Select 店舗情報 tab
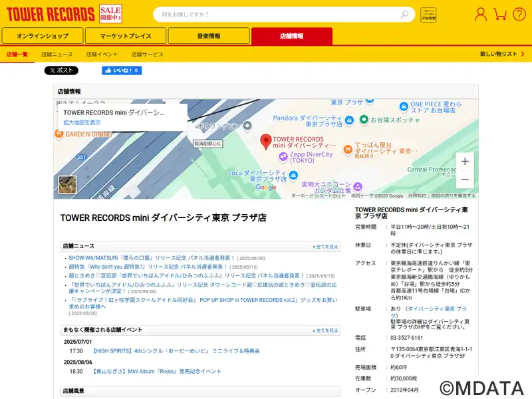The image size is (532, 399). coord(292,36)
